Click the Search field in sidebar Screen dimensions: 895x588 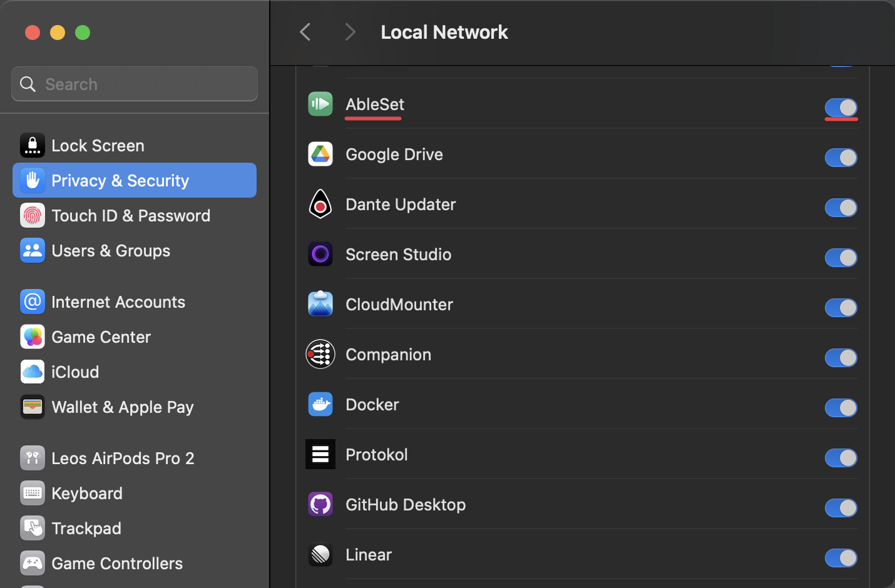coord(135,84)
